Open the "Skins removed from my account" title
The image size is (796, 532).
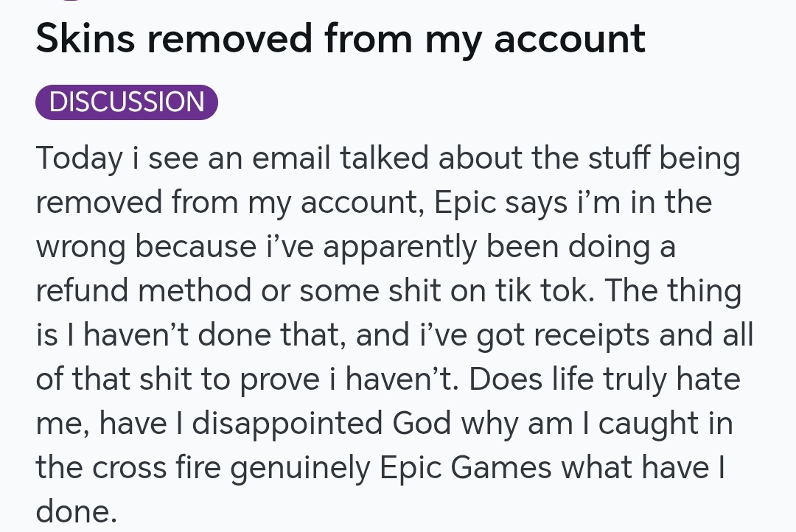tap(341, 38)
